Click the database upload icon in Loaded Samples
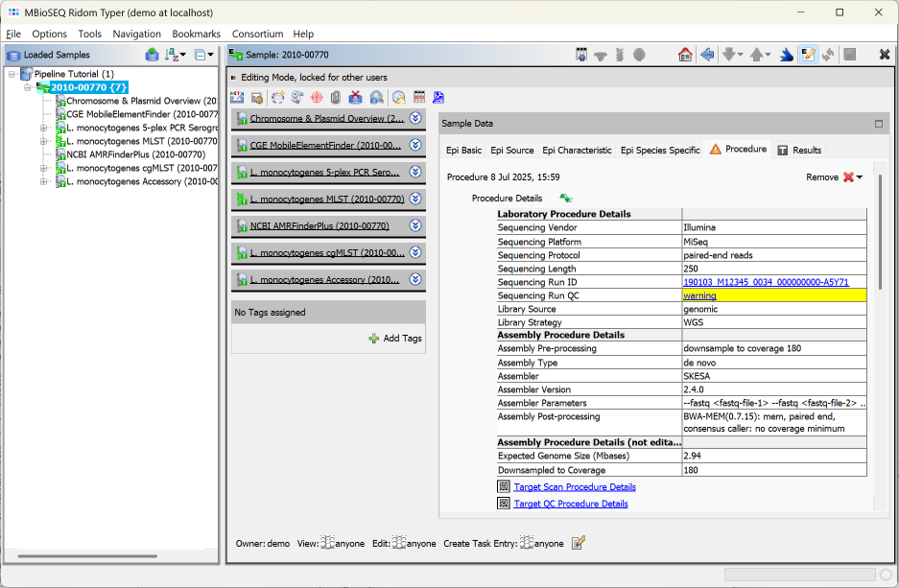Viewport: 899px width, 588px height. point(152,55)
